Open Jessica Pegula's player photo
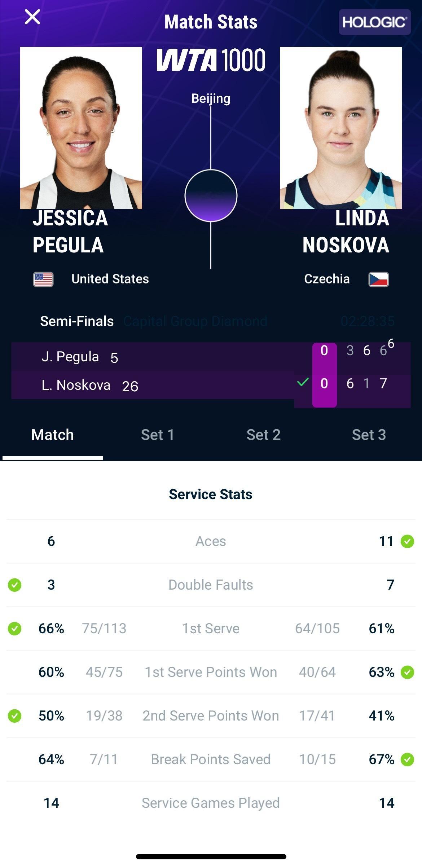422x868 pixels. click(81, 128)
